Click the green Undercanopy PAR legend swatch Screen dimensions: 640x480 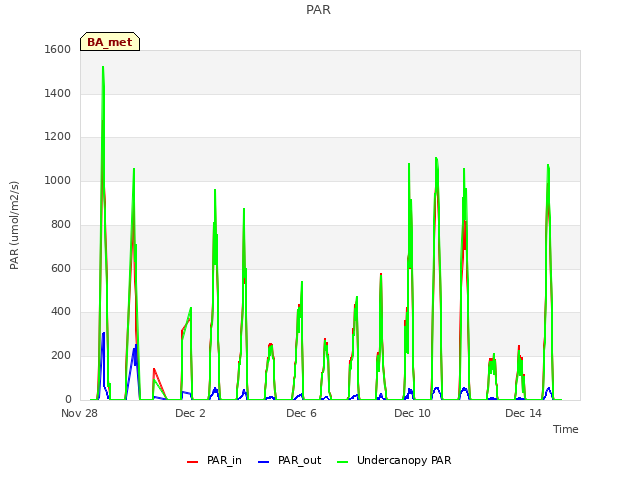click(x=342, y=462)
